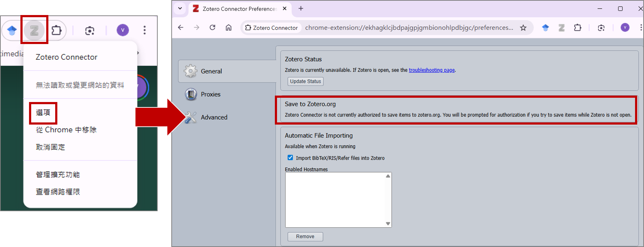Toggle Import BibTeX/RIS/Refer files checkbox
This screenshot has height=247, width=644.
click(290, 158)
